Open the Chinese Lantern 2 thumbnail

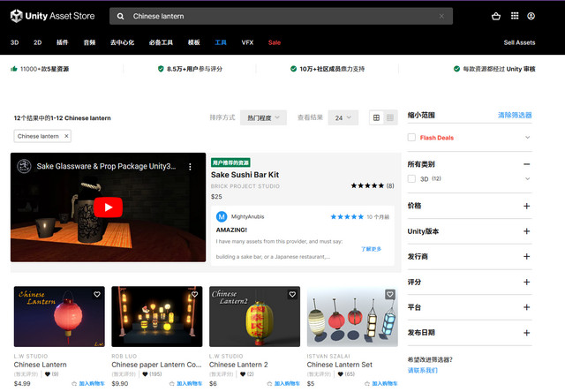(x=255, y=317)
